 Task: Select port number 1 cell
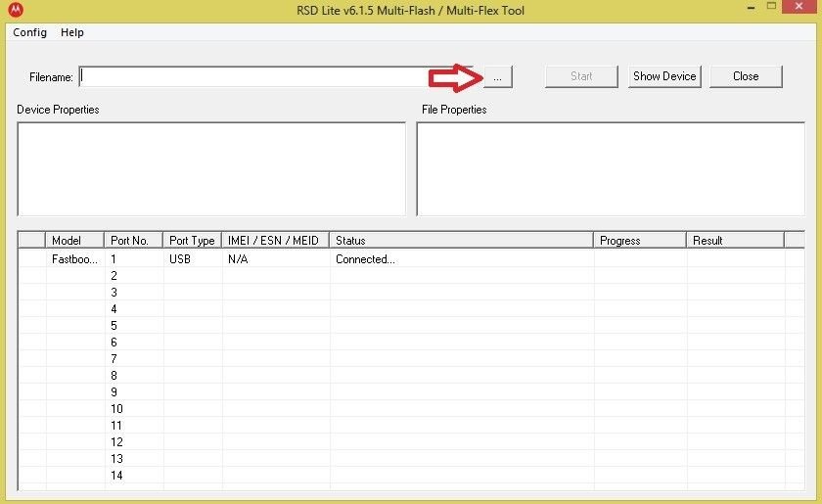pos(133,259)
